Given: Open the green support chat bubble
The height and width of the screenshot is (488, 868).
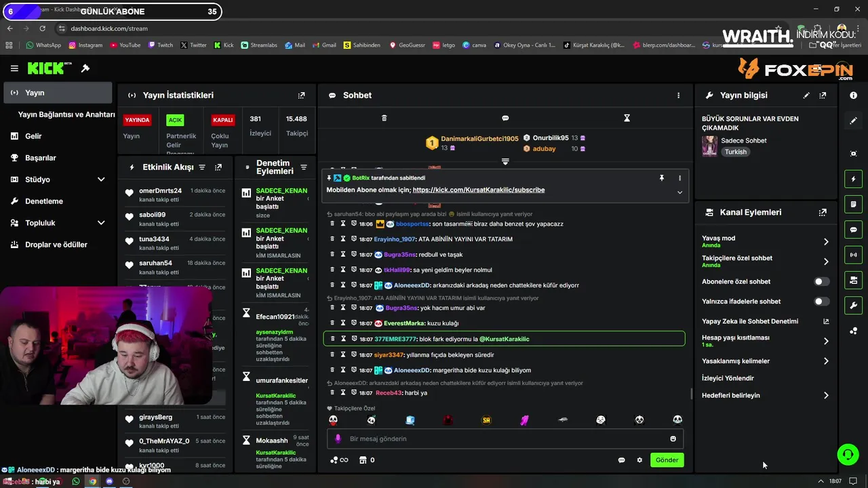Looking at the screenshot, I should coord(848,454).
